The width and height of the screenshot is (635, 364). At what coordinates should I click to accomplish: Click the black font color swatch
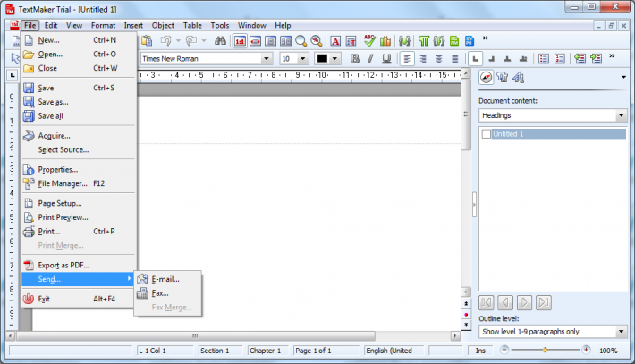point(322,59)
